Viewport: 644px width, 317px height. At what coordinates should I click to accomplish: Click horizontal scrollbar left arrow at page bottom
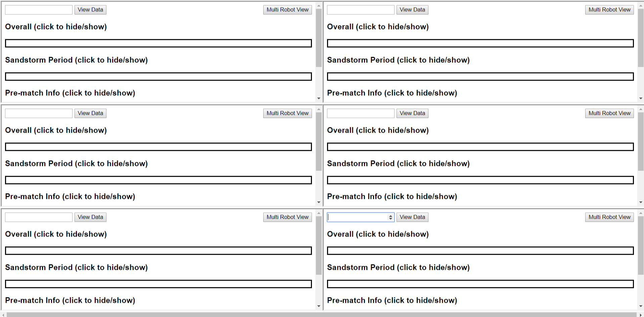(x=3, y=315)
